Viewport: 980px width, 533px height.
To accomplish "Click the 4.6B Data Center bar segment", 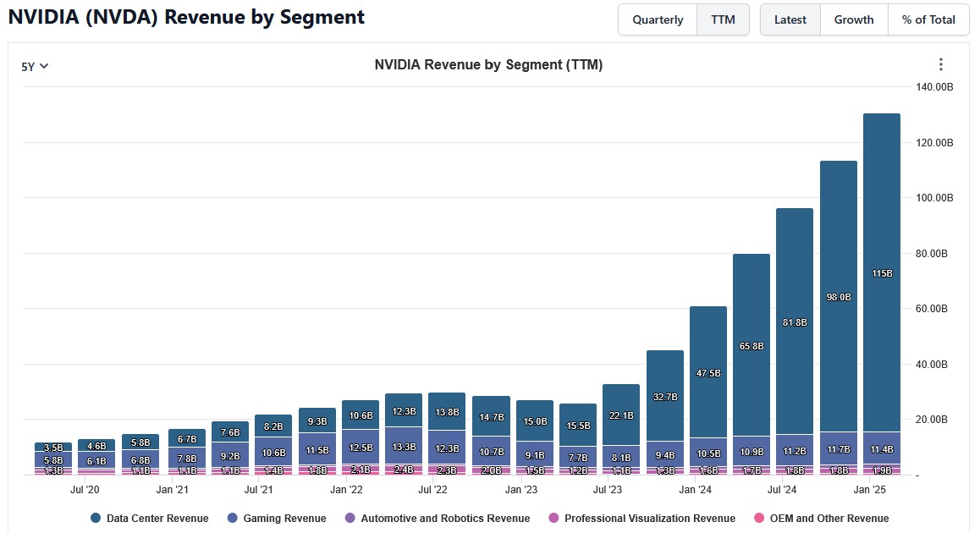I will (x=96, y=446).
